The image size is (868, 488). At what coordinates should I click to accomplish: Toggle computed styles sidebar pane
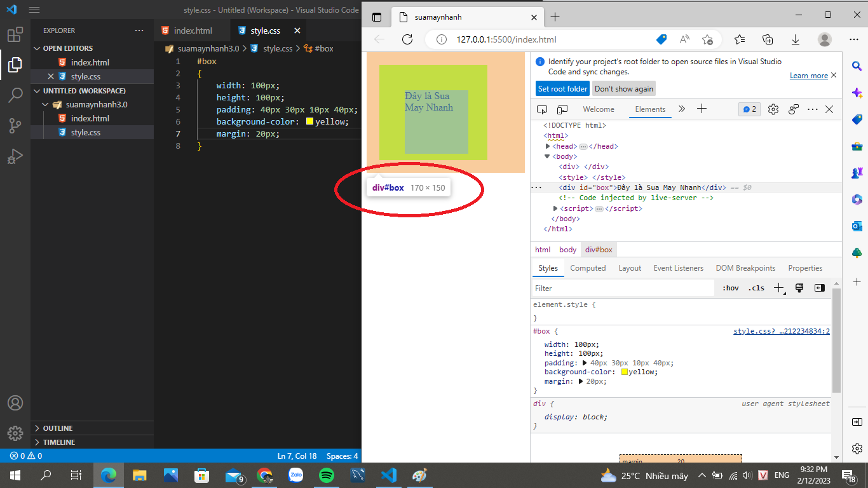820,288
